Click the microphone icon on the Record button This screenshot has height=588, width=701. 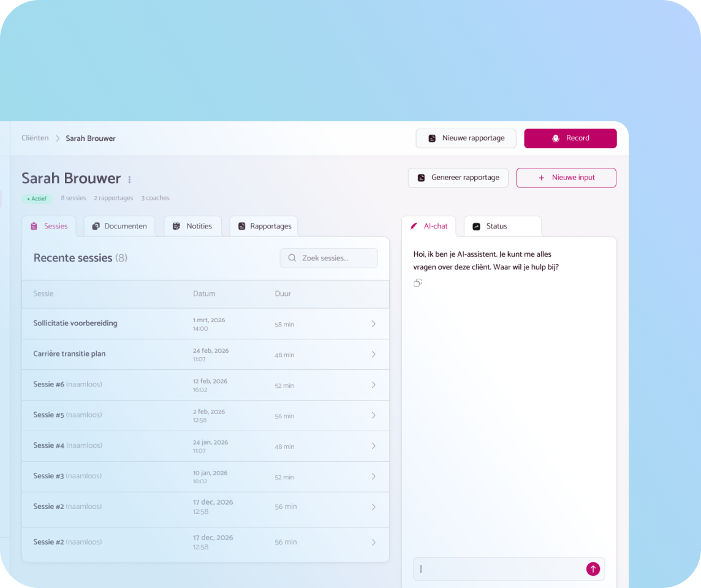[556, 138]
